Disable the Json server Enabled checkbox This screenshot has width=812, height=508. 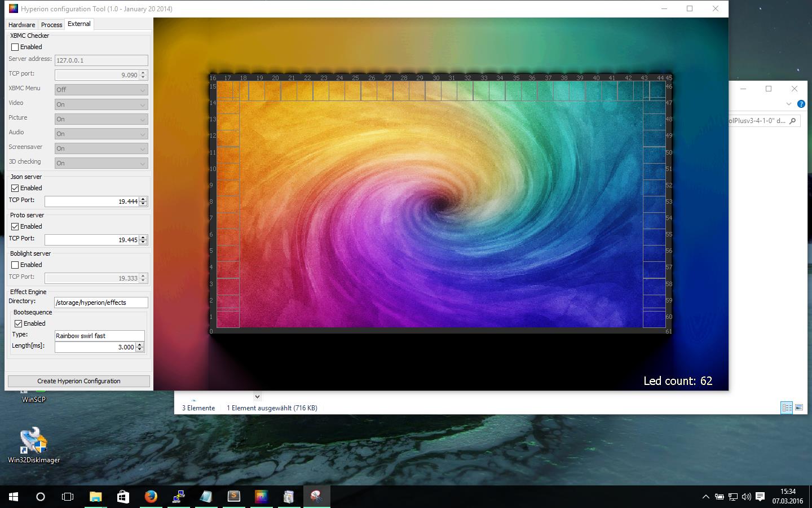[x=15, y=189]
